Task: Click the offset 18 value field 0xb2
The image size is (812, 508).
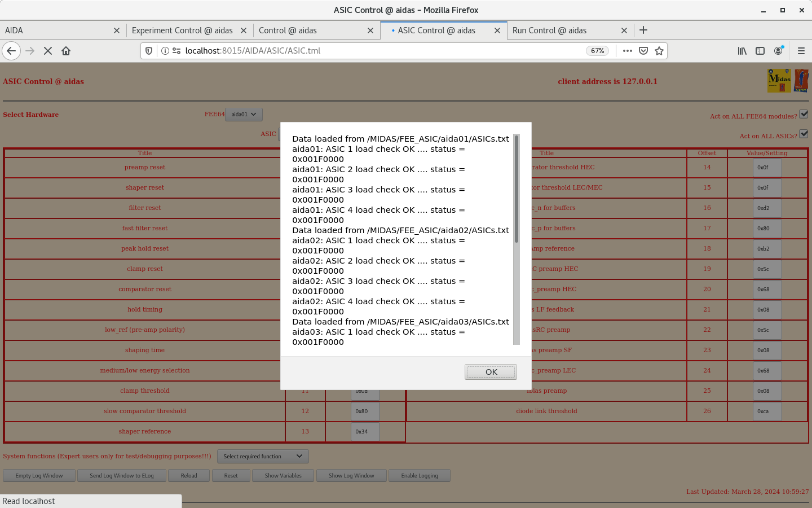Action: tap(767, 249)
